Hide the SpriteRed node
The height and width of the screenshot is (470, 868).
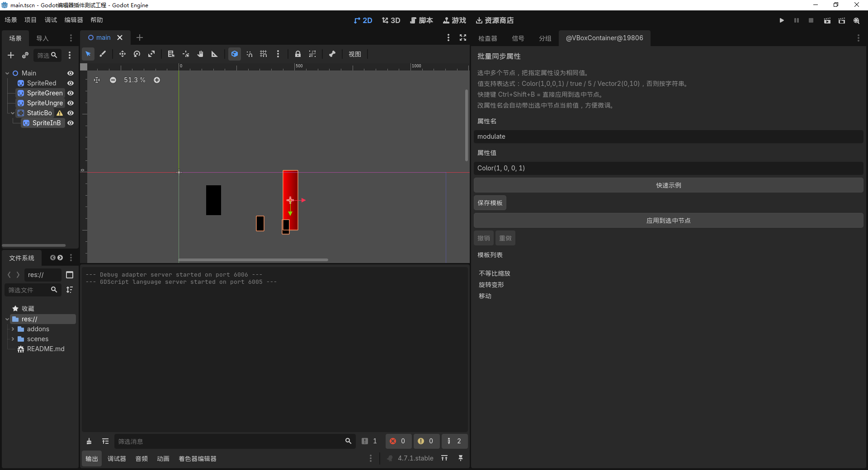point(71,83)
